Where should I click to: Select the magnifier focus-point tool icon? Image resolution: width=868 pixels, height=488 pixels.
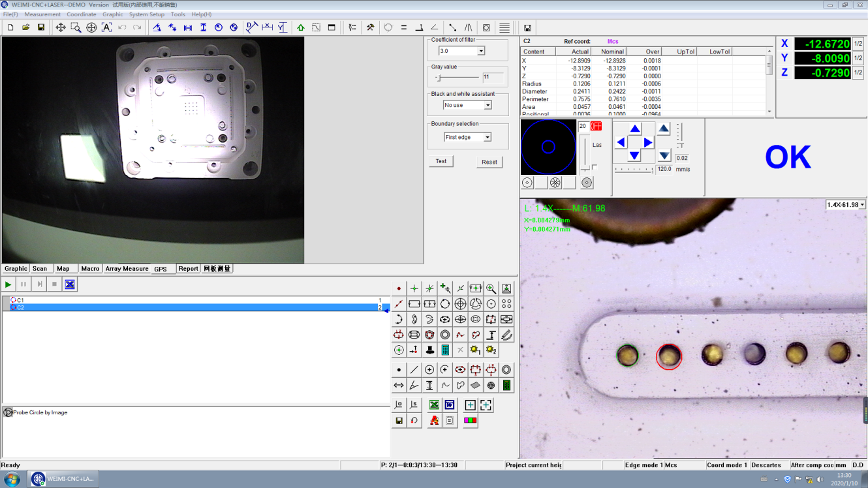pyautogui.click(x=491, y=288)
